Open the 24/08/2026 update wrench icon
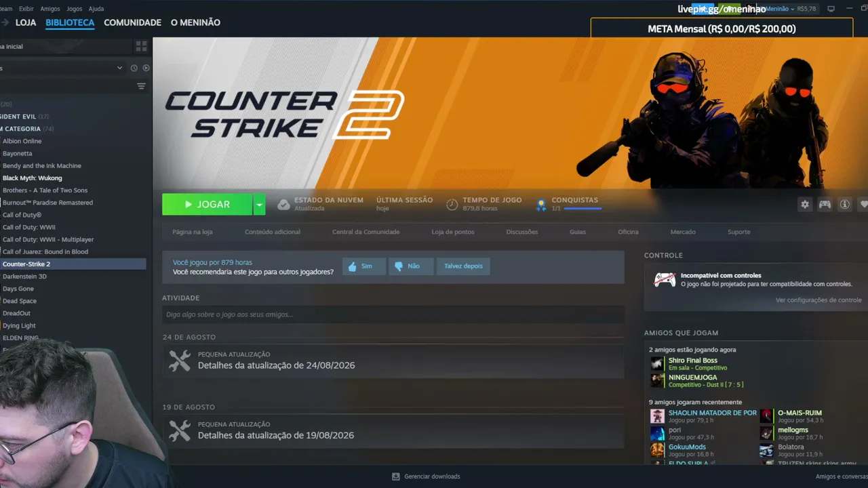Screen dimensions: 868x488 [180, 361]
